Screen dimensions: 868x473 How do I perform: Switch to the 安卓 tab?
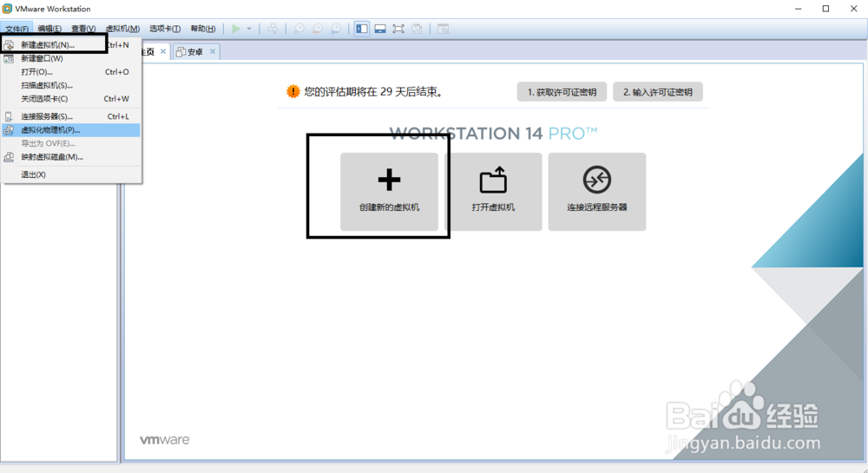[x=195, y=52]
